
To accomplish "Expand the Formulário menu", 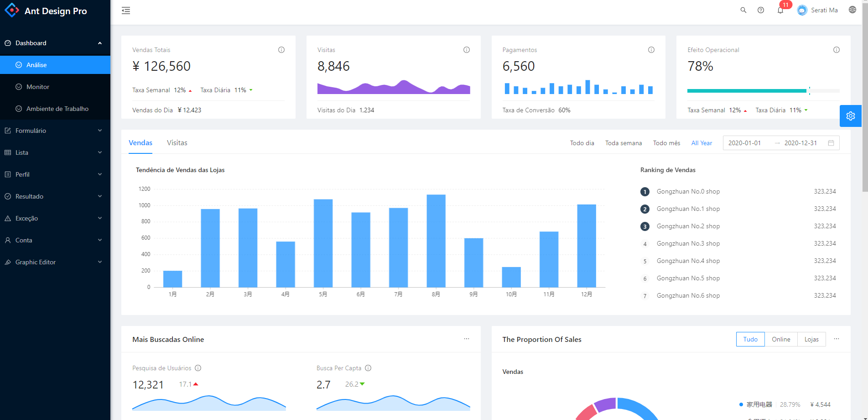I will [55, 131].
